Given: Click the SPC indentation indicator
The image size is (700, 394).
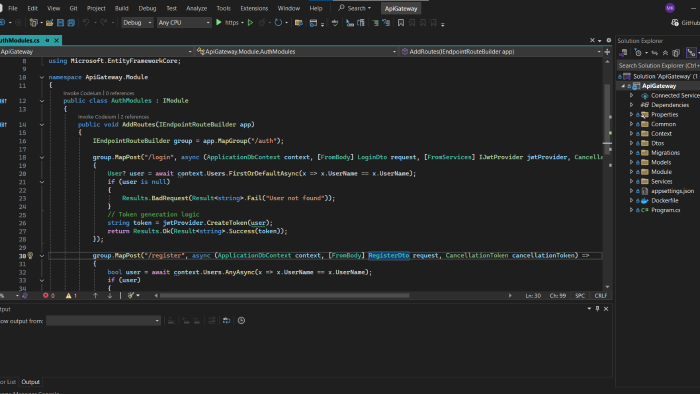Looking at the screenshot, I should pyautogui.click(x=580, y=295).
